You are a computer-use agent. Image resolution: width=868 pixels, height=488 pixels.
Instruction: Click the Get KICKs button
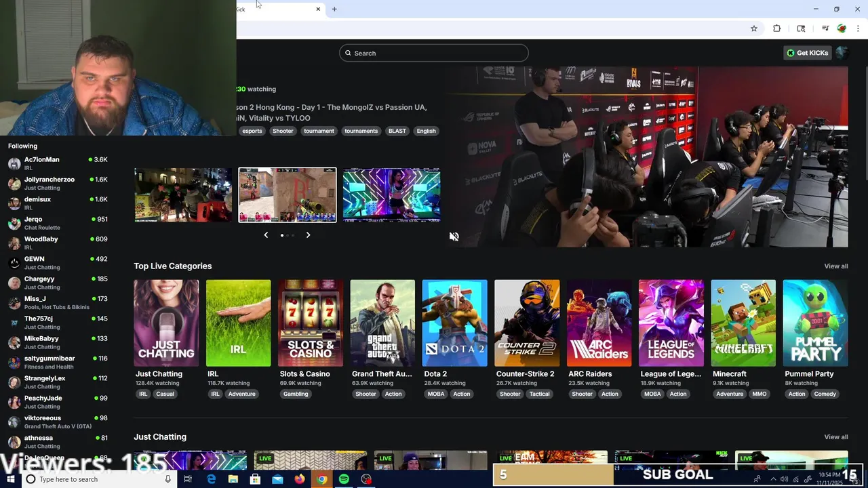click(x=807, y=53)
